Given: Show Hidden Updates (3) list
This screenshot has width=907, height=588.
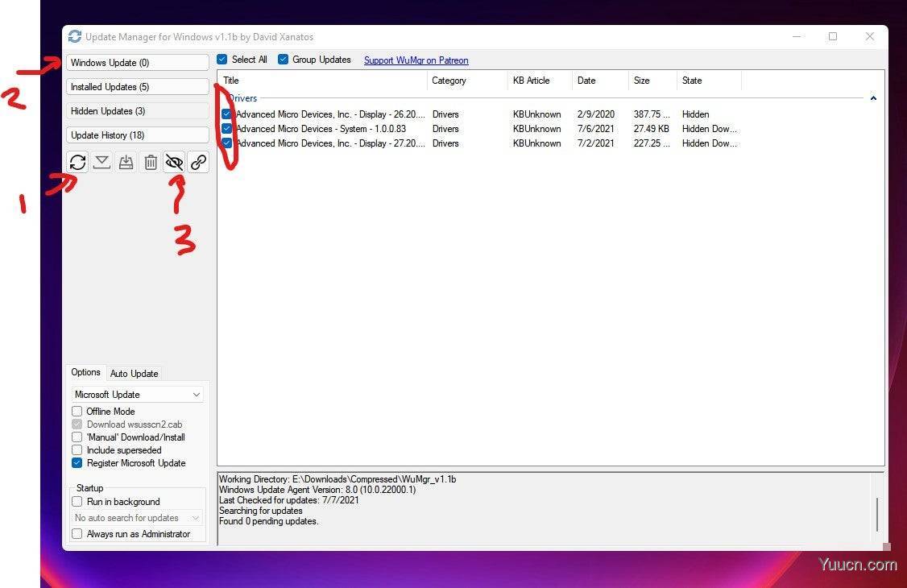Looking at the screenshot, I should pyautogui.click(x=138, y=111).
